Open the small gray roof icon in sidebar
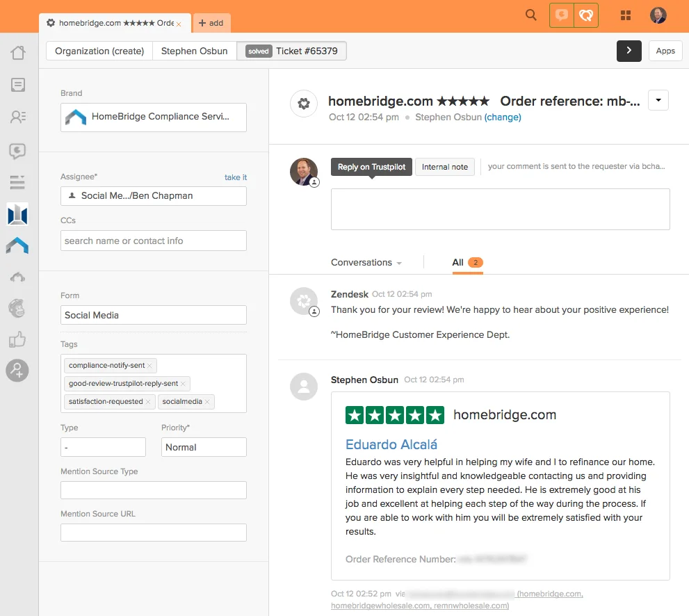689x616 pixels. pyautogui.click(x=17, y=277)
